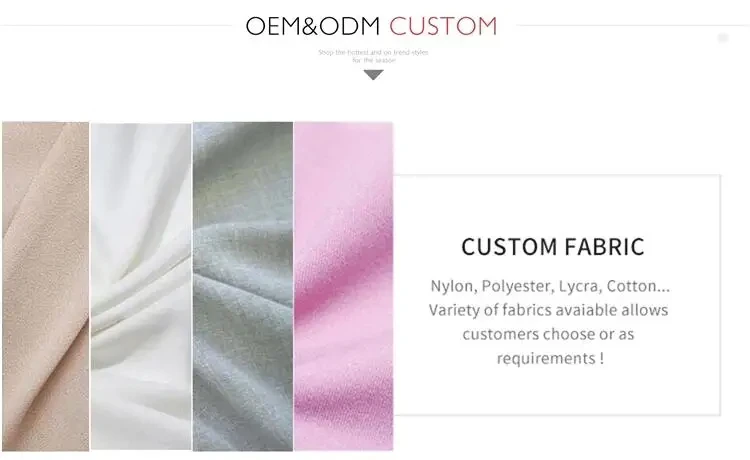
Task: Click the small gray dot at top right
Action: 722,38
